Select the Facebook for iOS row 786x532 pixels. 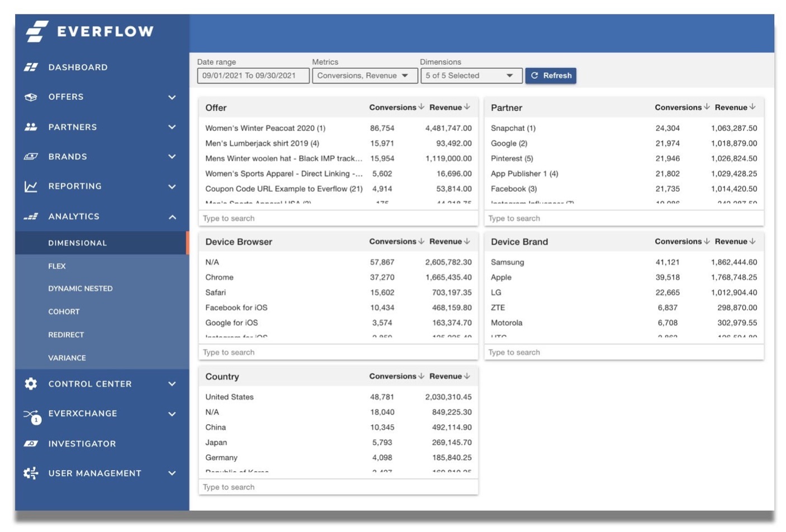[x=338, y=307]
